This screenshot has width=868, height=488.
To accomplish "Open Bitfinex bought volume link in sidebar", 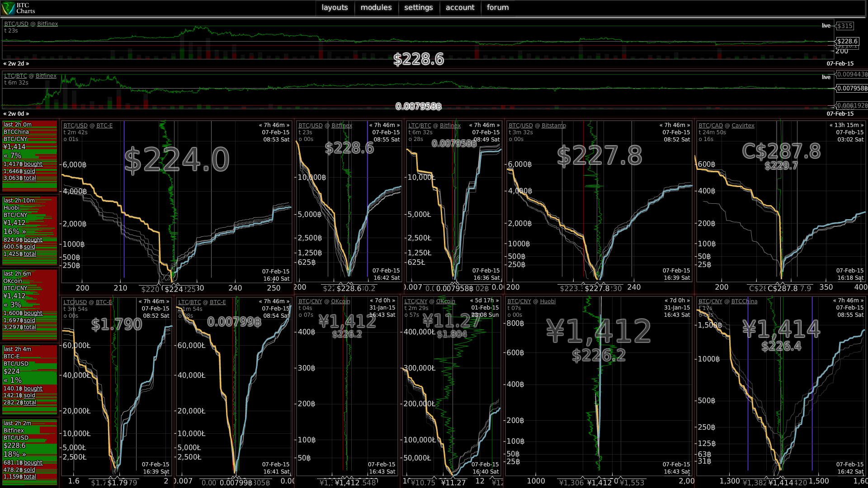I will pos(33,463).
